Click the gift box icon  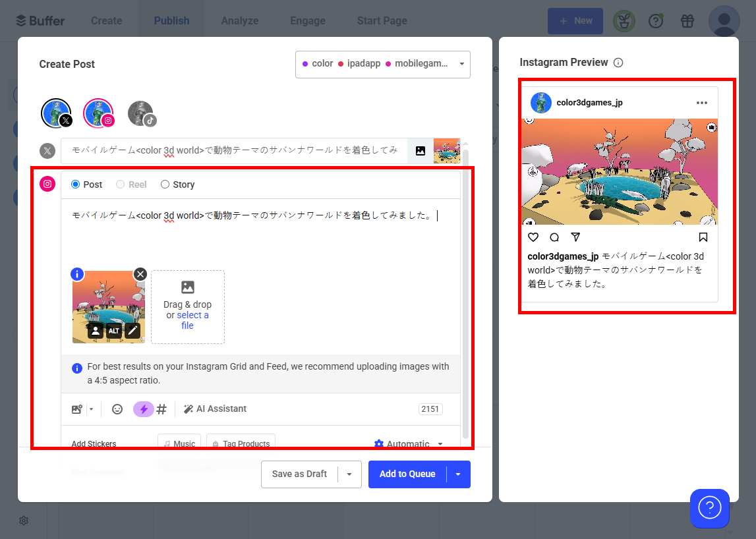point(687,20)
